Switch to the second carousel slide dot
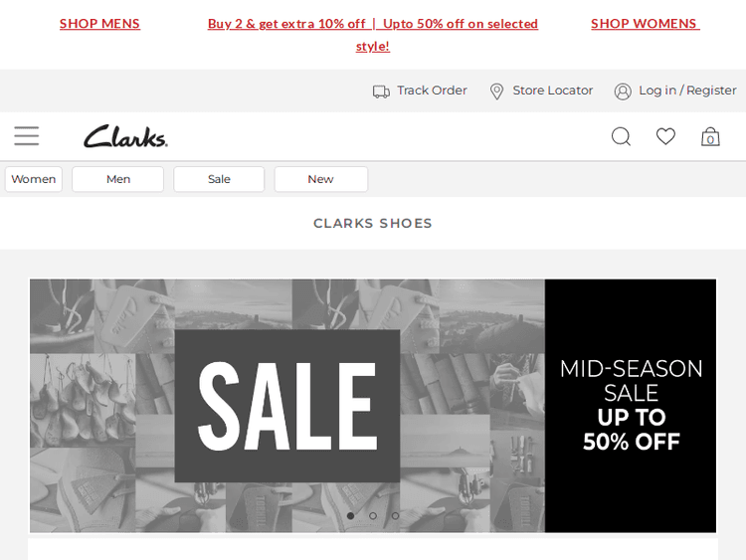 tap(373, 516)
